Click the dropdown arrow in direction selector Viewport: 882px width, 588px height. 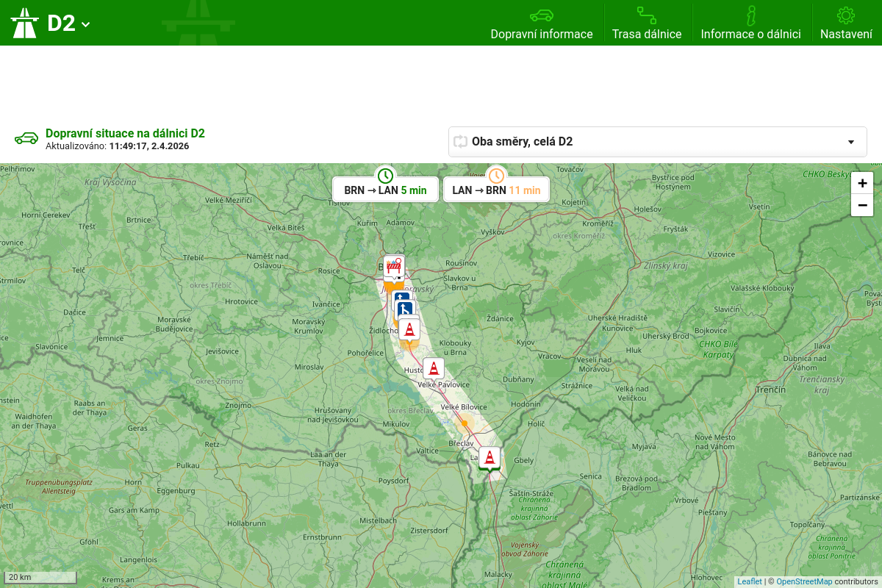851,142
